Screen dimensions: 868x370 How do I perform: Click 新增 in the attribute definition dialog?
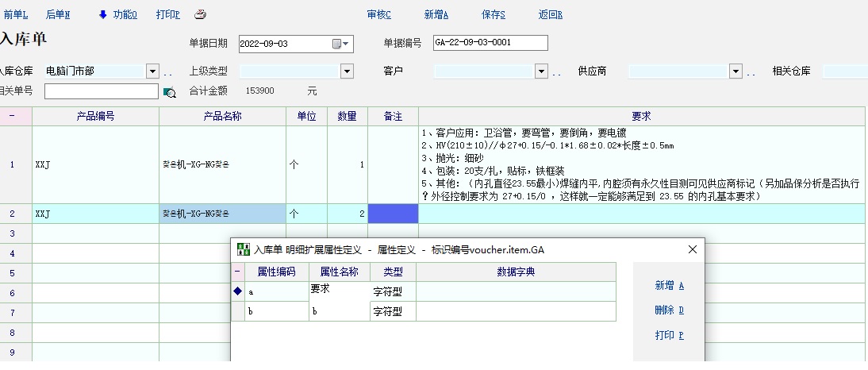tap(669, 286)
